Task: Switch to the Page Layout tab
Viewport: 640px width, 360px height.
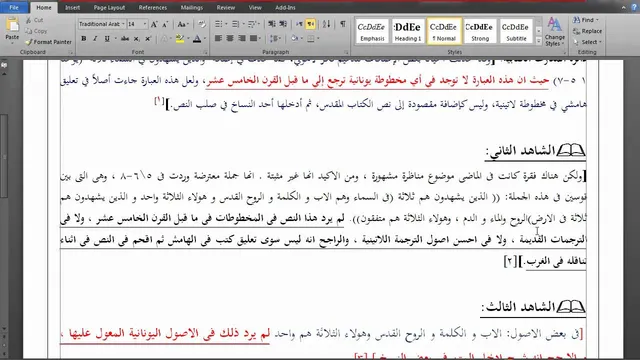Action: [109, 8]
